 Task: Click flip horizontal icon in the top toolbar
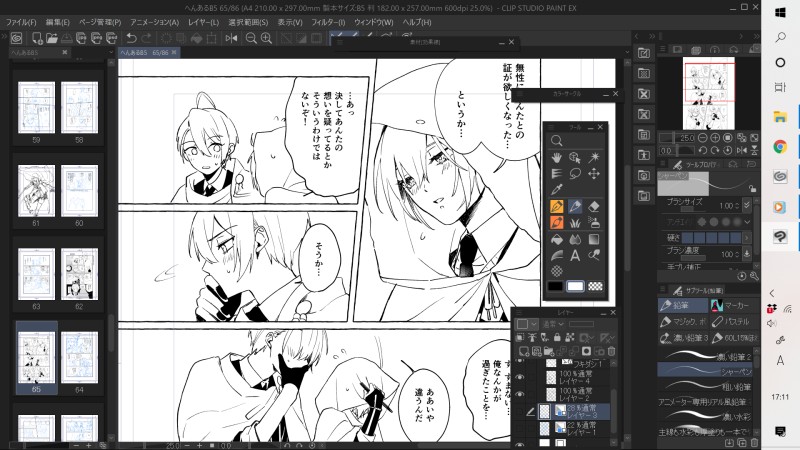click(x=231, y=38)
